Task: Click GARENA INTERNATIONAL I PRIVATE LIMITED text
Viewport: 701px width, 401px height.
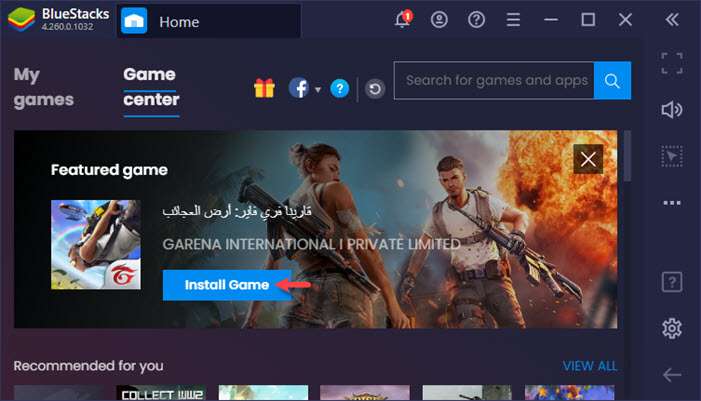Action: pyautogui.click(x=311, y=244)
